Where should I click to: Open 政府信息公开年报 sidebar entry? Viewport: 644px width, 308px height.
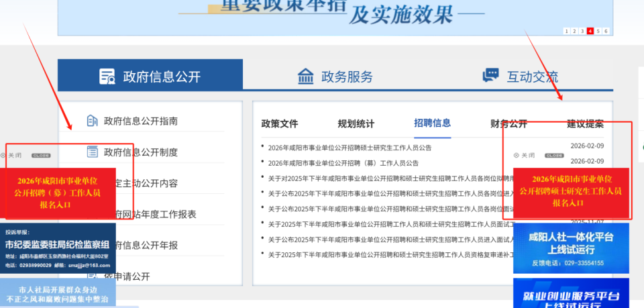click(147, 246)
